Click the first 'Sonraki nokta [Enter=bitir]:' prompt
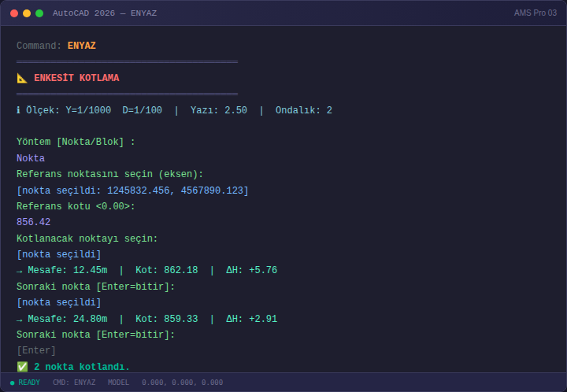Image resolution: width=567 pixels, height=392 pixels. pyautogui.click(x=96, y=287)
